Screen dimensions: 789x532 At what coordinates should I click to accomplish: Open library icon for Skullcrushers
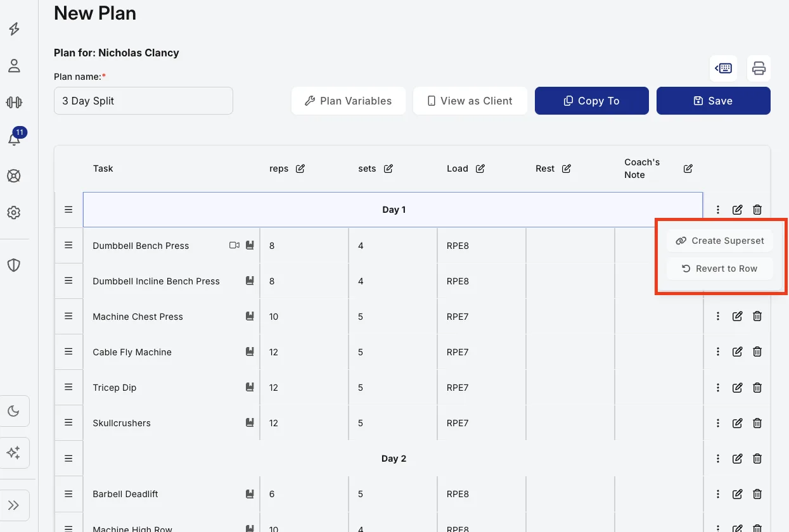click(250, 422)
